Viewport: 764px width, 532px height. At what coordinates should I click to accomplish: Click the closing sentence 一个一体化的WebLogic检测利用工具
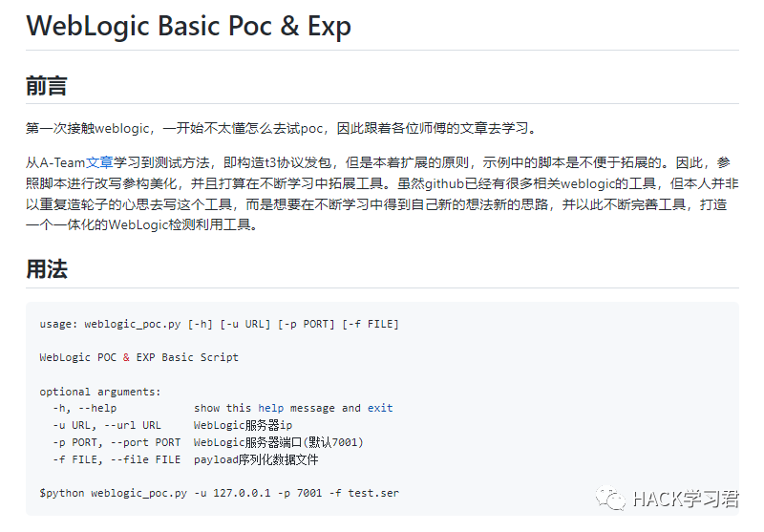pyautogui.click(x=141, y=224)
